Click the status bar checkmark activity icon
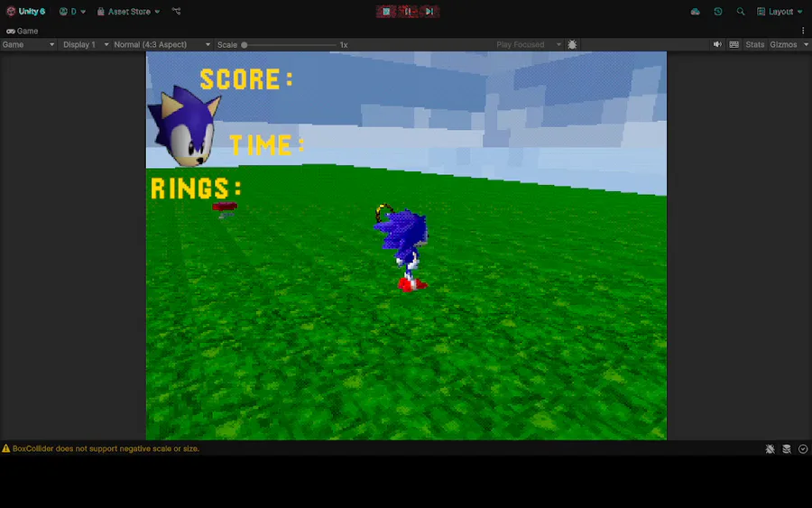Image resolution: width=812 pixels, height=508 pixels. click(803, 449)
